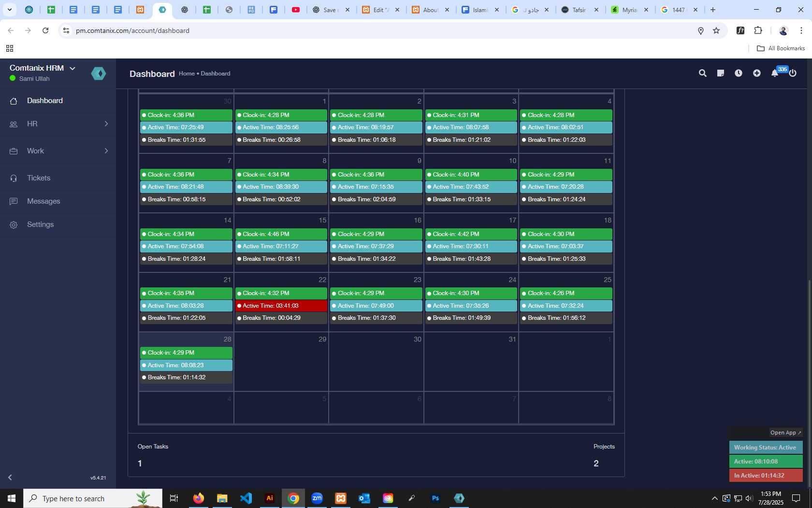The image size is (812, 508).
Task: Click the HR people icon in sidebar
Action: (x=14, y=124)
